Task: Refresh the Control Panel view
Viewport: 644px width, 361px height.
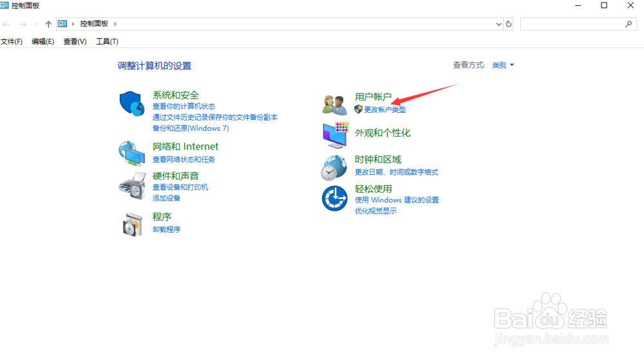Action: tap(509, 24)
